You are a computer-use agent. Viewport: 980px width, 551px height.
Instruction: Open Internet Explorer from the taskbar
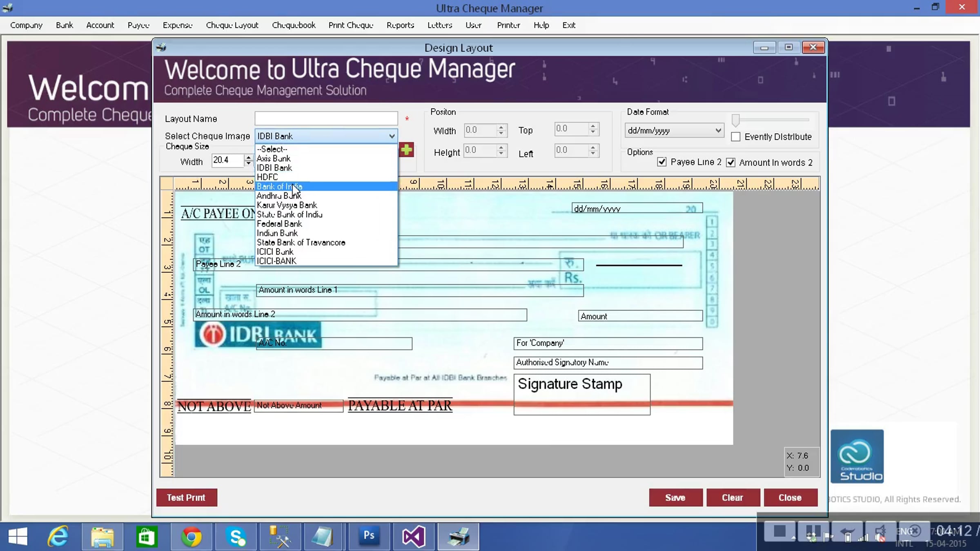tap(58, 536)
